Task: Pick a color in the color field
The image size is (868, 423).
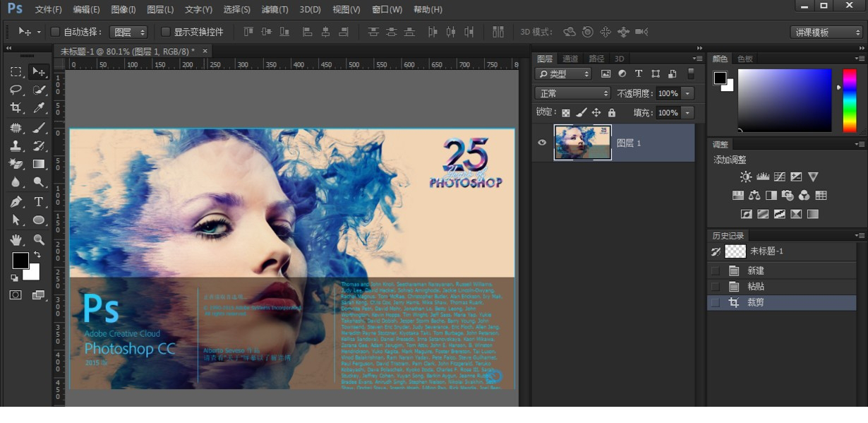Action: (x=785, y=100)
